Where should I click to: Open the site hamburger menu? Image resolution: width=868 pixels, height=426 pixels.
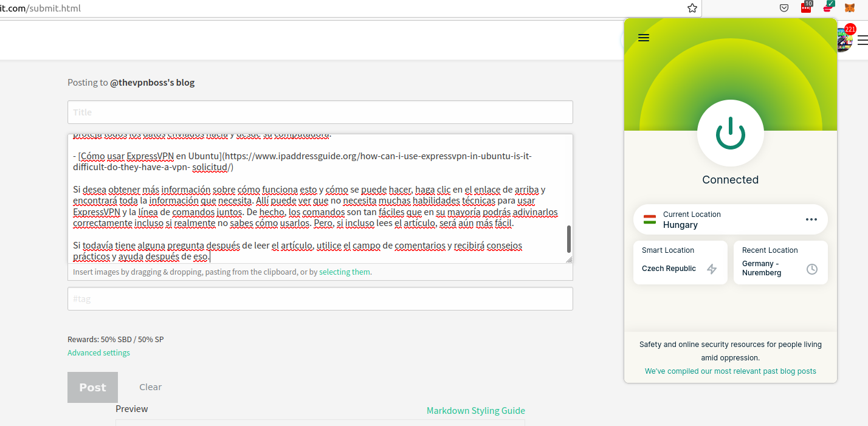point(863,41)
